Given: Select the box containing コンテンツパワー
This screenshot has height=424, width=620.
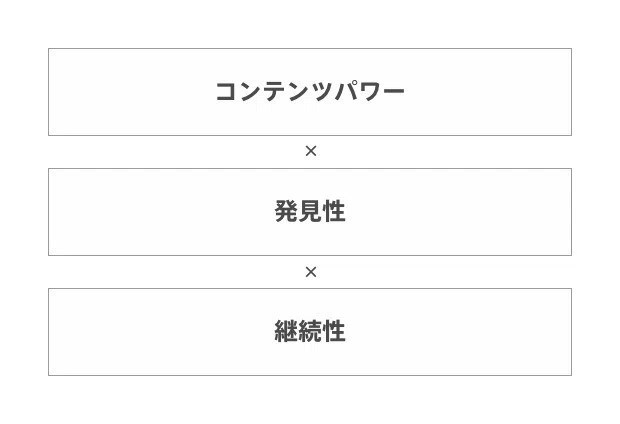Looking at the screenshot, I should pos(310,92).
